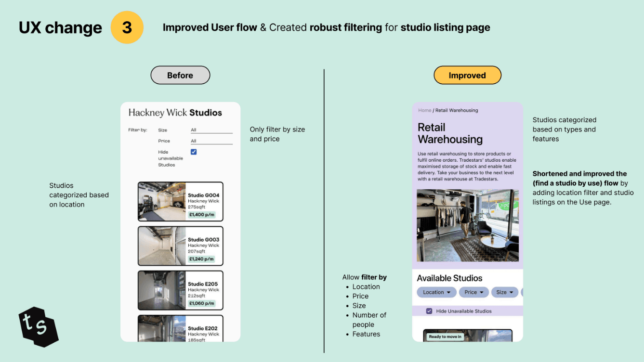Click the 'Location' bullet item

pyautogui.click(x=366, y=286)
